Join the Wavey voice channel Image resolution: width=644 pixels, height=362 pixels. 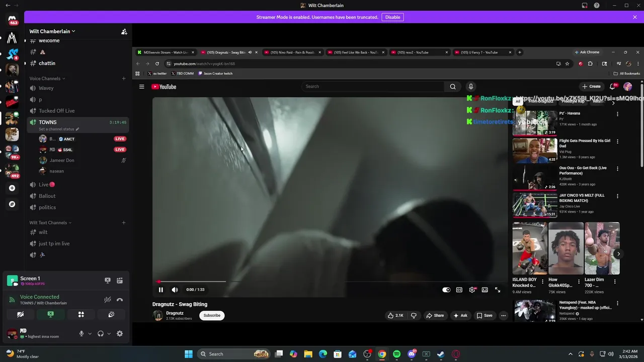77,88
